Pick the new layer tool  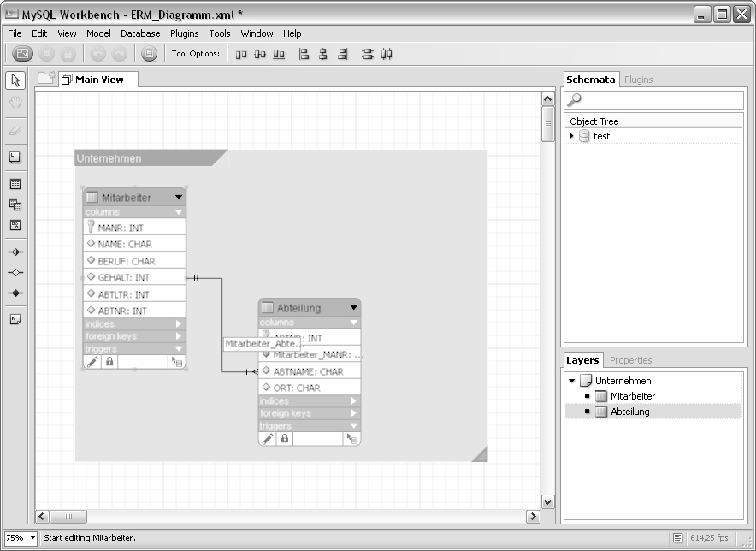coord(15,157)
